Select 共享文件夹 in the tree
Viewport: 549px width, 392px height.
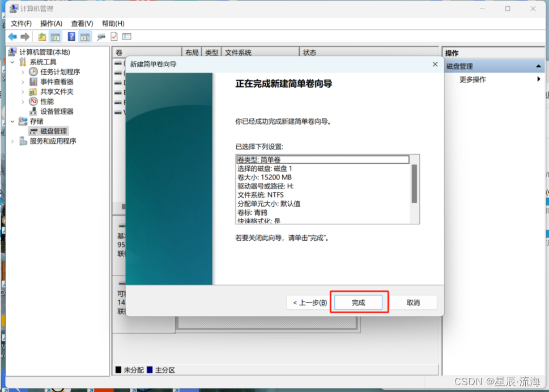pos(56,92)
